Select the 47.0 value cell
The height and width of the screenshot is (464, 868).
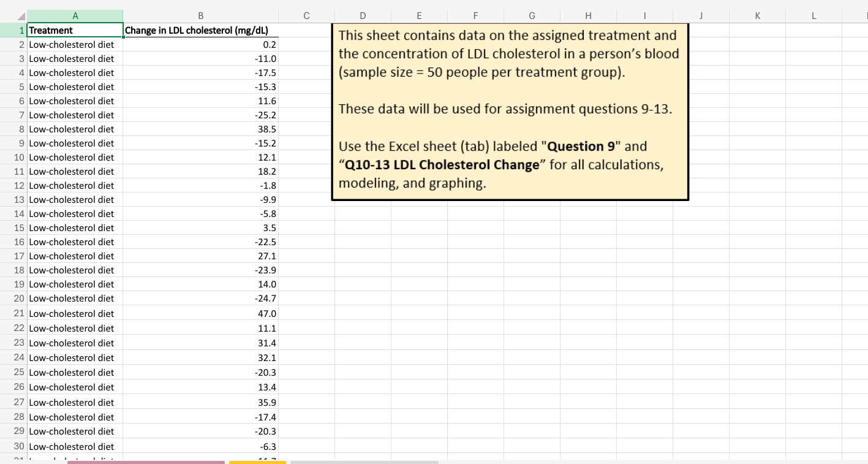(200, 313)
